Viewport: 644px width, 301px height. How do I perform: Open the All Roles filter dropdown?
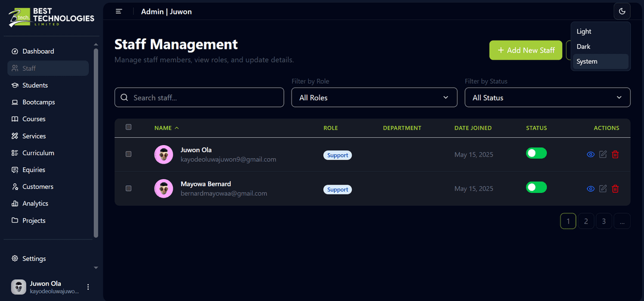coord(374,97)
